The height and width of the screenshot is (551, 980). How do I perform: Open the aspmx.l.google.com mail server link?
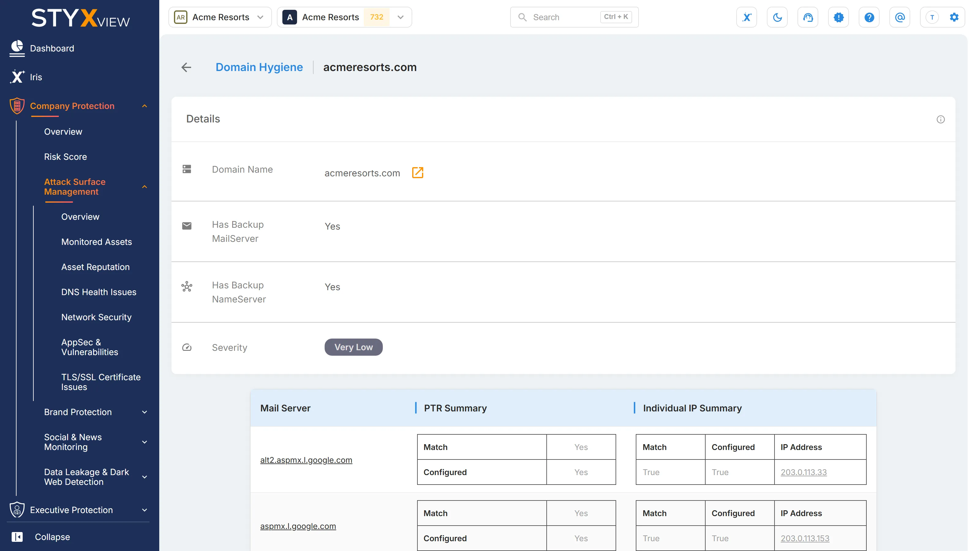pyautogui.click(x=298, y=526)
